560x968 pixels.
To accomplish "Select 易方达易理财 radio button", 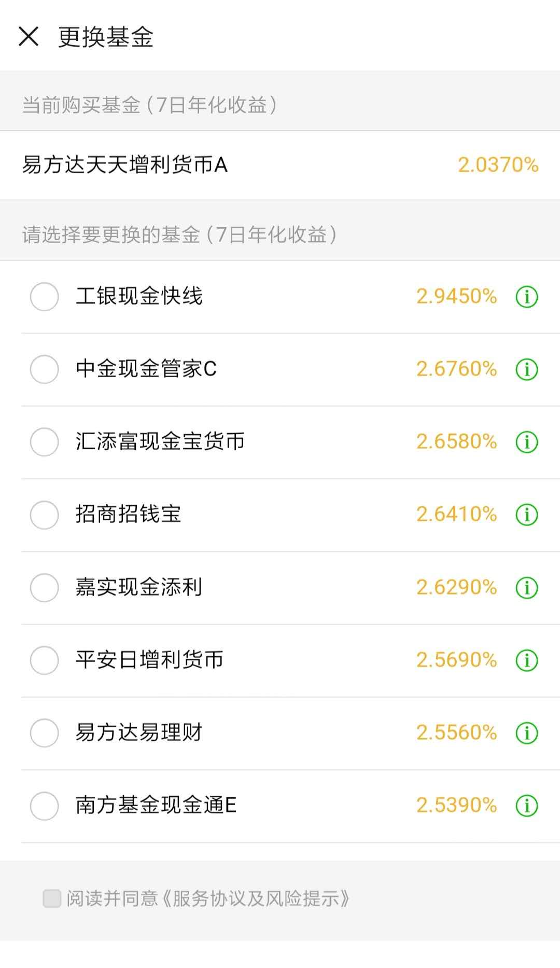I will [x=45, y=733].
